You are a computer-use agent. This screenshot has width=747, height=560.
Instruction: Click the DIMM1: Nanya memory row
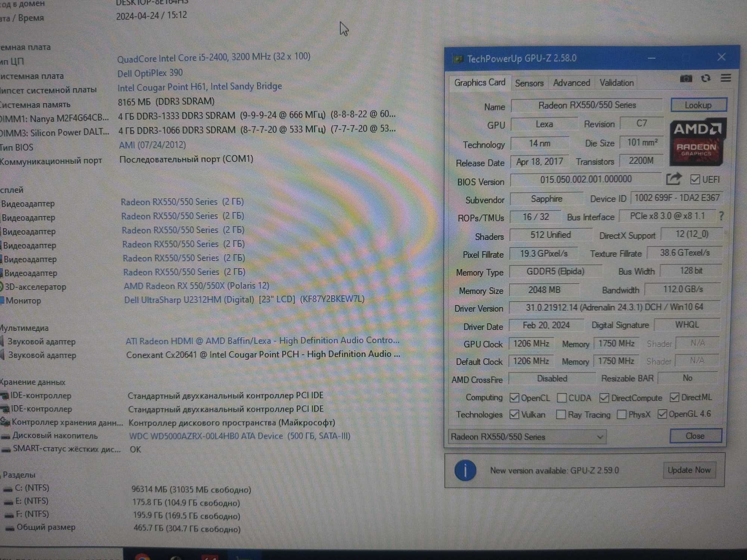point(198,116)
